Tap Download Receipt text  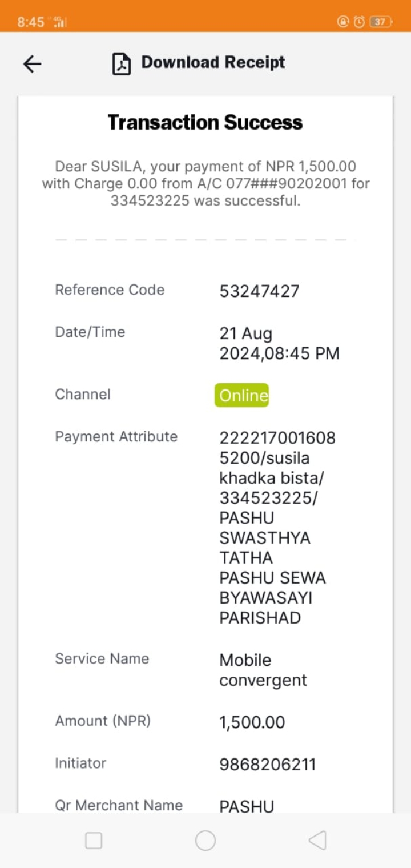(x=213, y=62)
